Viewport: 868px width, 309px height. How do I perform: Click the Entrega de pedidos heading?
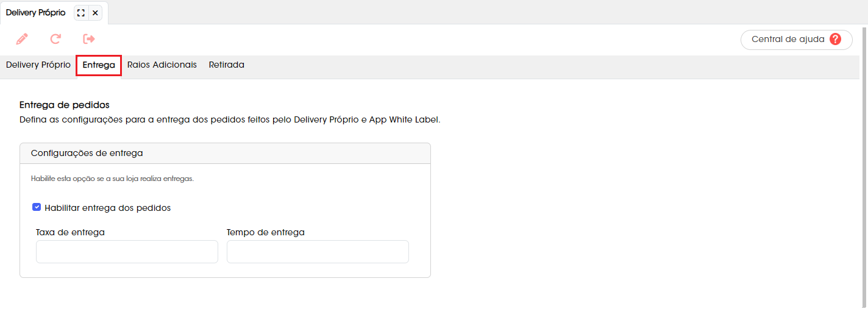pyautogui.click(x=65, y=105)
